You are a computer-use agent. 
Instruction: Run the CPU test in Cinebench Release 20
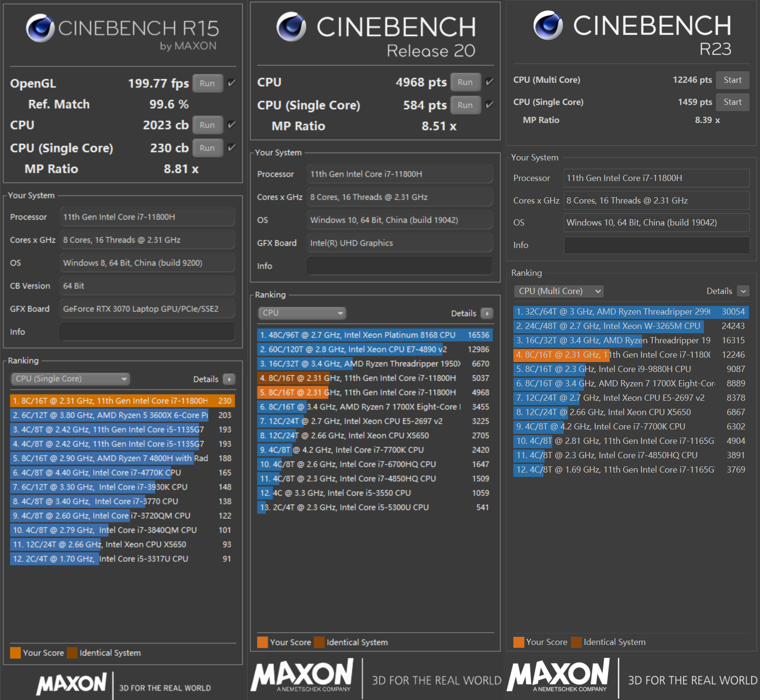[465, 82]
